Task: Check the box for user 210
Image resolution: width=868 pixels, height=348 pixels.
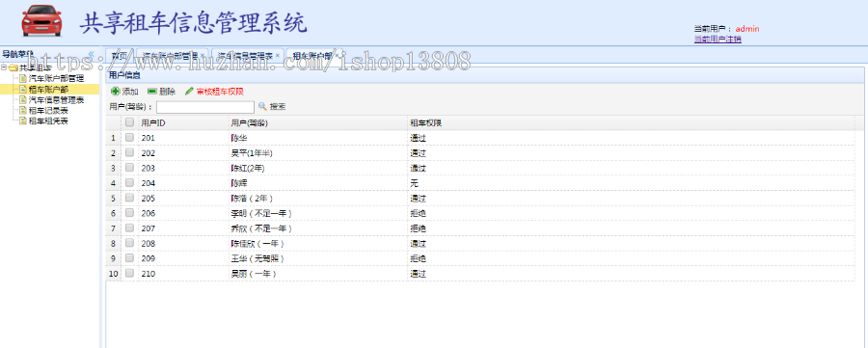Action: point(129,273)
